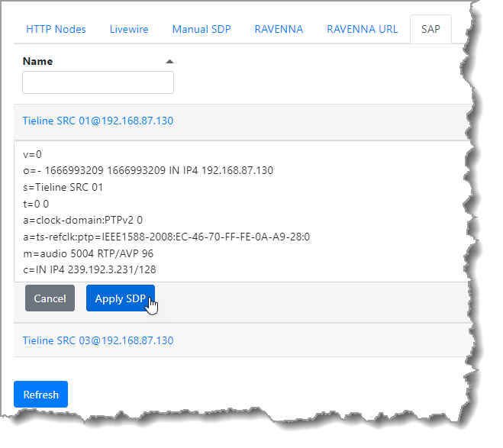Select the Manual SDP tab

coord(202,29)
